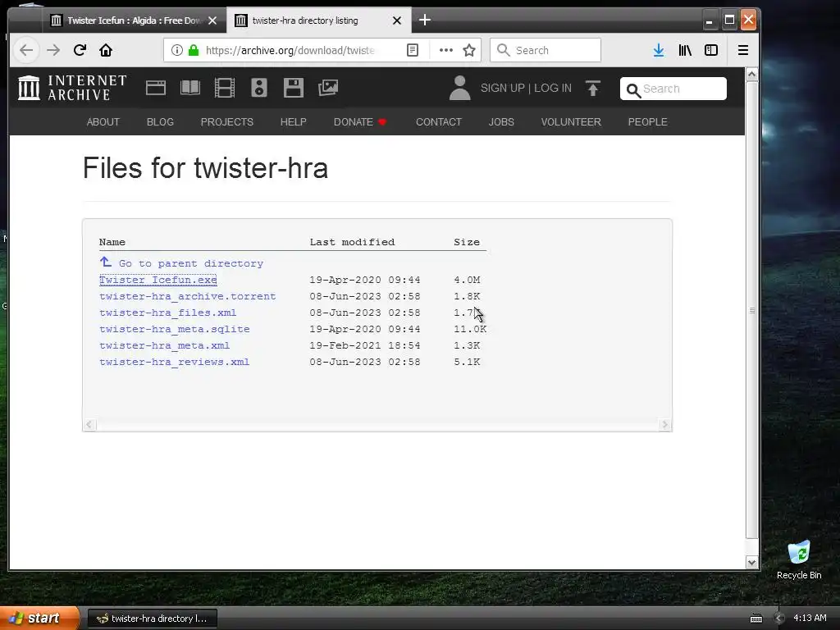
Task: Open the Web (Wayback) icon
Action: pos(156,88)
